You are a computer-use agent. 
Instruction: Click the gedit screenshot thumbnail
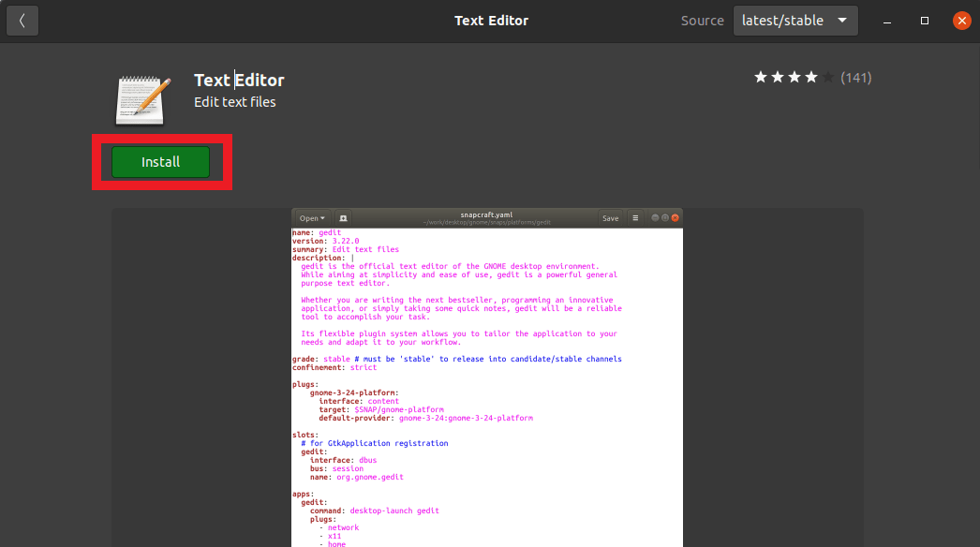click(x=487, y=375)
